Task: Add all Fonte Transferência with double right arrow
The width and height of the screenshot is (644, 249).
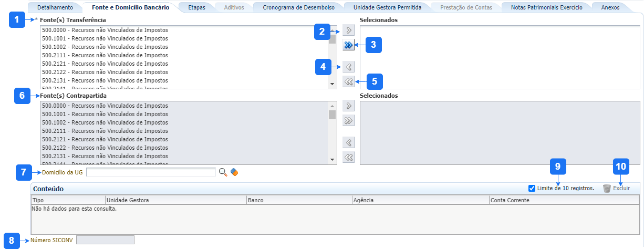Action: [348, 45]
